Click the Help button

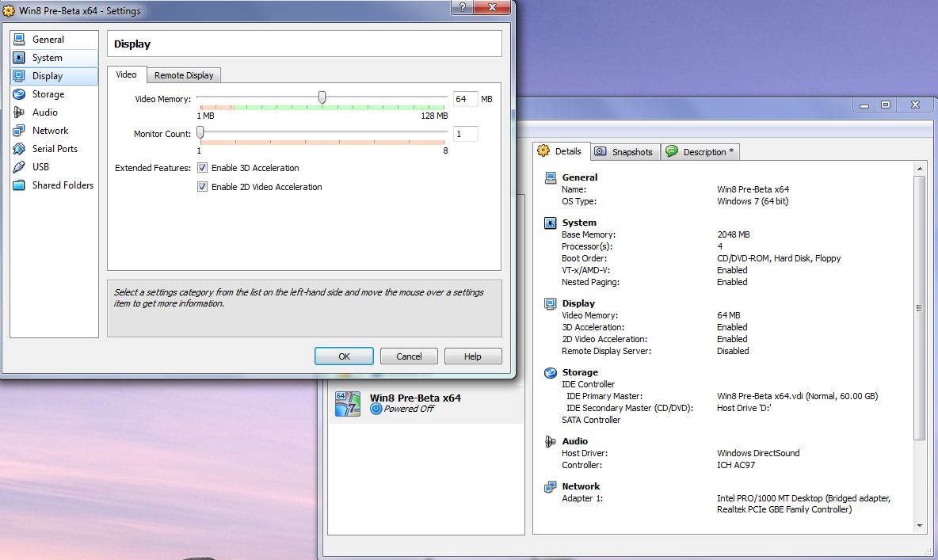[473, 356]
